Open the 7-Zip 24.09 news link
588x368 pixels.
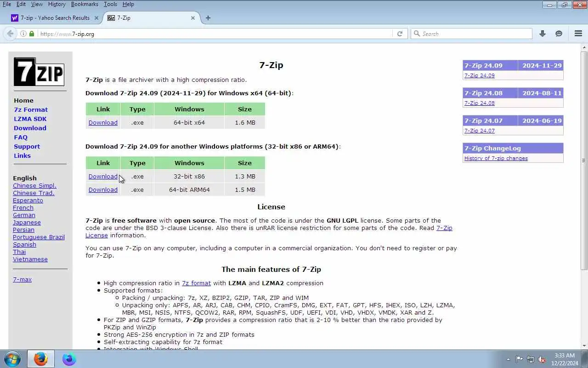[480, 75]
